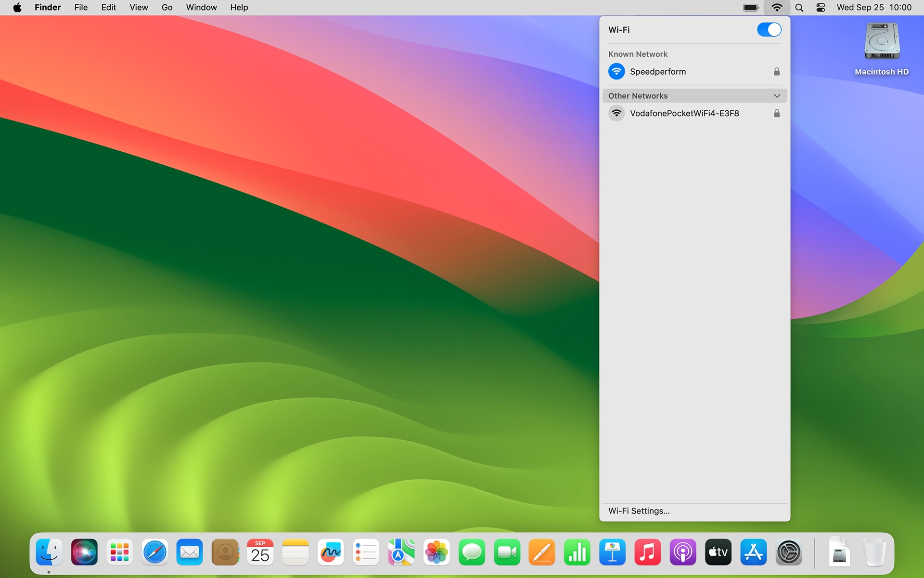Collapse the Other Networks chevron
The image size is (924, 578).
tap(776, 96)
